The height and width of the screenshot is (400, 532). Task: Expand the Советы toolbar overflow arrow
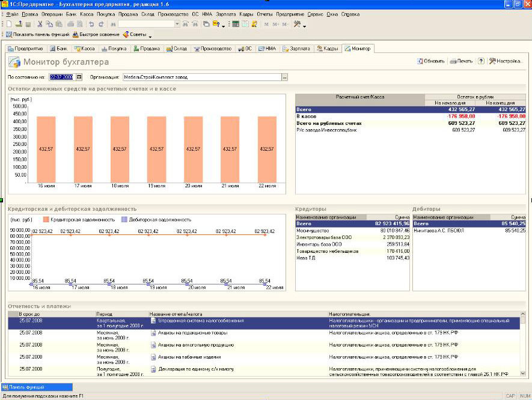coord(150,36)
